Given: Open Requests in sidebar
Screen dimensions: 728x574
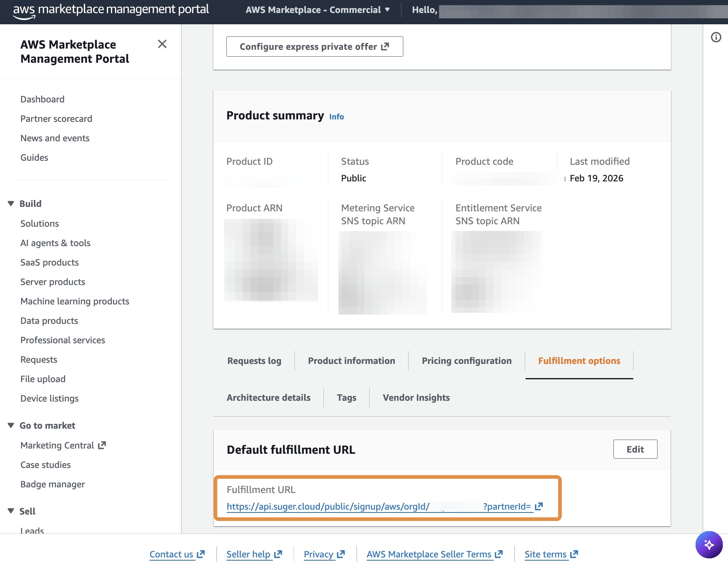Looking at the screenshot, I should 39,359.
